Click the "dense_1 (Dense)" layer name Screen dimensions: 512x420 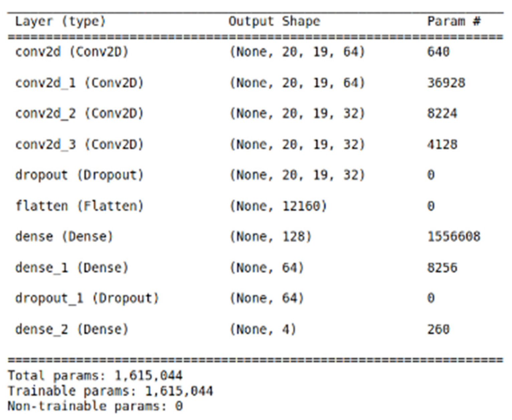click(x=71, y=268)
